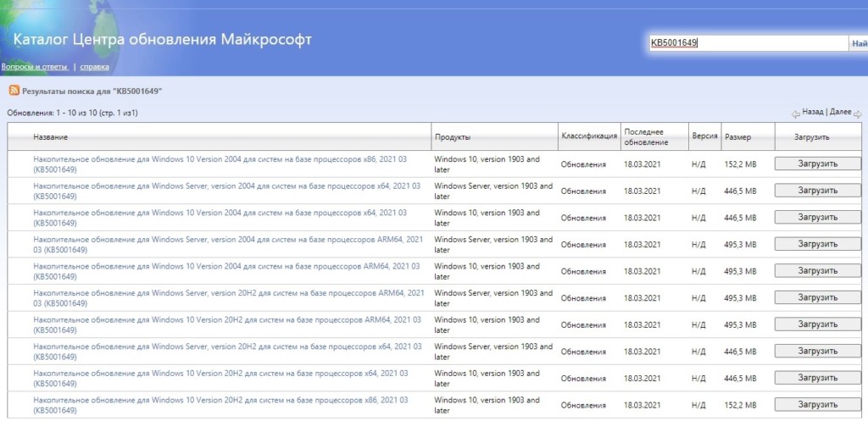Click Загрузить for Windows 10 20H2 x64 update
Image resolution: width=868 pixels, height=421 pixels.
click(818, 379)
